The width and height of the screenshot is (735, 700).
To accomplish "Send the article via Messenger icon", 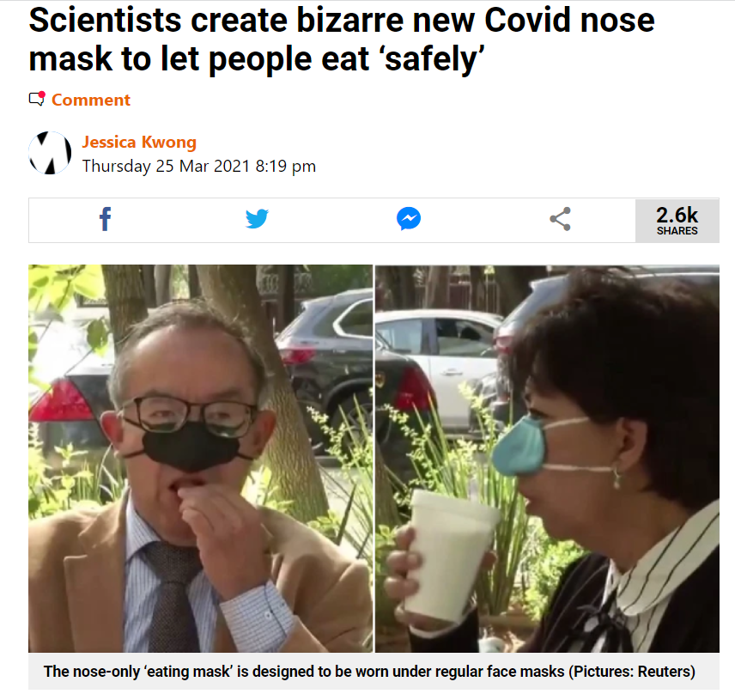I will coord(408,219).
